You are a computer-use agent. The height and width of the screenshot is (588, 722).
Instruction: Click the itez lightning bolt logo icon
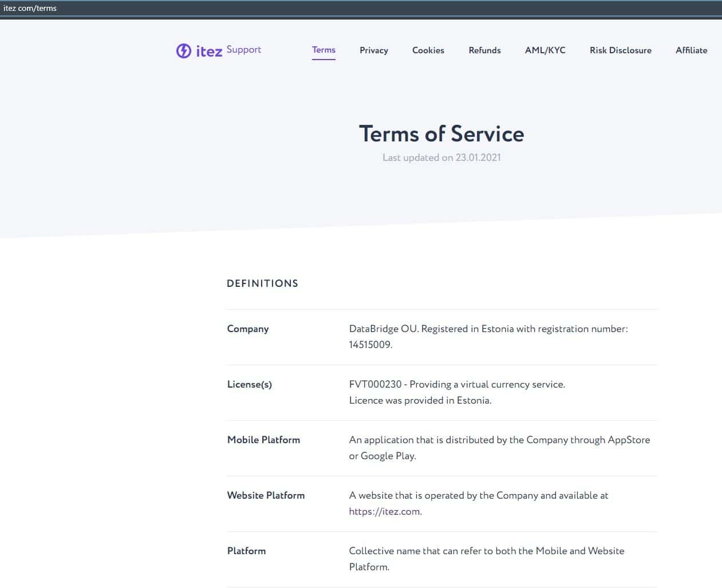point(183,50)
